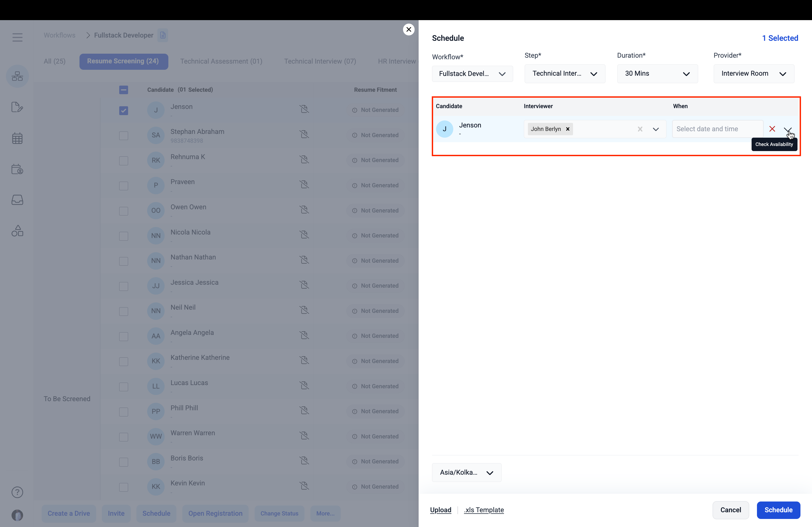
Task: Remove John Berlyn interviewer chip
Action: click(x=568, y=129)
